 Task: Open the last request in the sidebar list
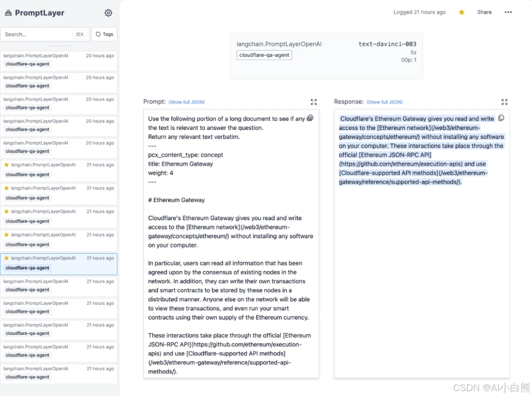click(59, 373)
